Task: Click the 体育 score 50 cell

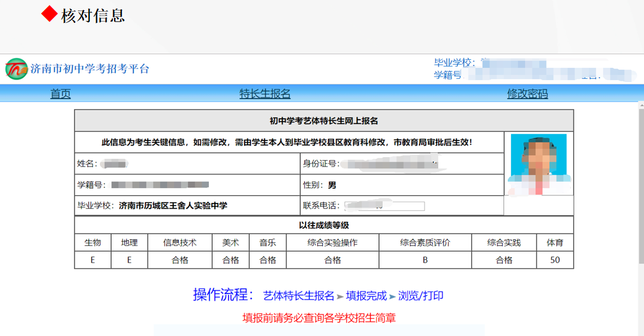Action: coord(555,260)
